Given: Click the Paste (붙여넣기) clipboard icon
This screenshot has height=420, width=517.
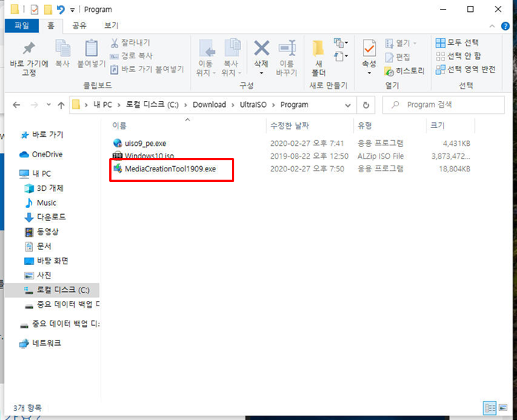Looking at the screenshot, I should tap(91, 49).
